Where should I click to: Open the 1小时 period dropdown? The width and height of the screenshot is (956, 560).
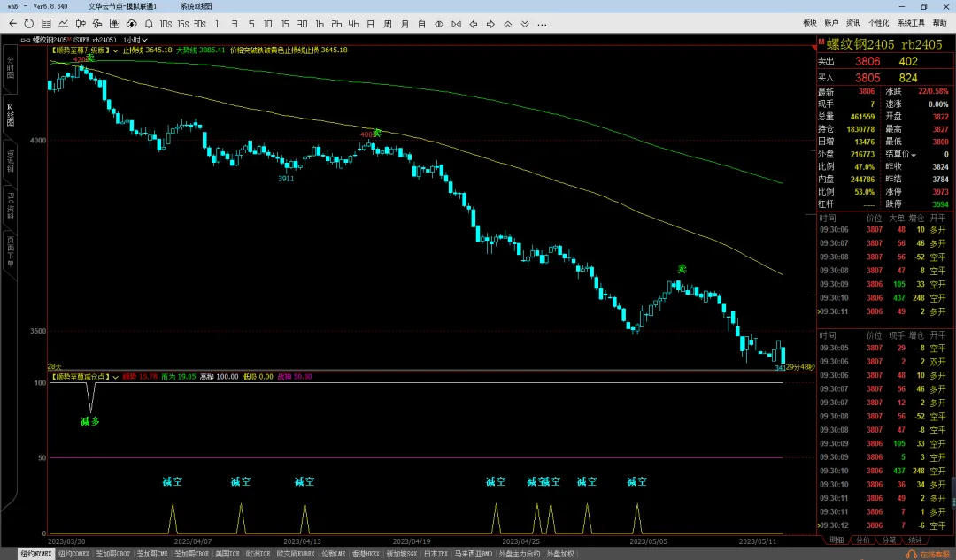pos(135,40)
